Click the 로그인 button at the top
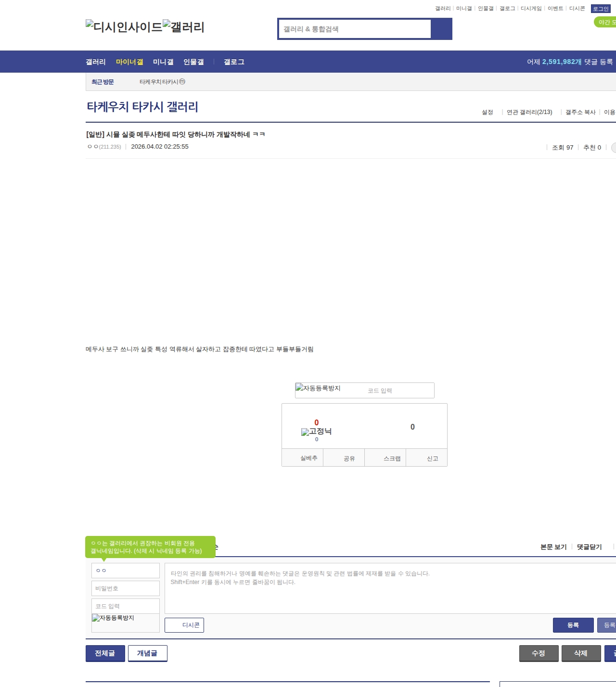Image resolution: width=616 pixels, height=687 pixels. [x=601, y=9]
